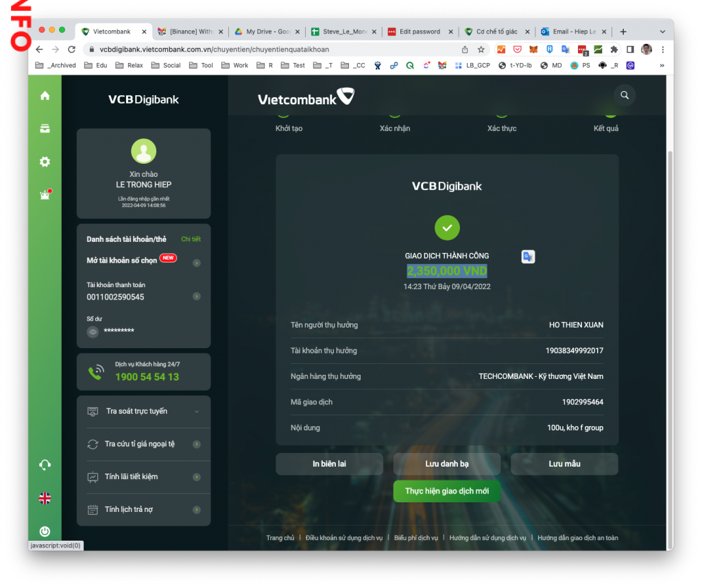The image size is (702, 588).
Task: Open arrow beside Tra cứu tỉ giá ngoại tệ
Action: 197,444
